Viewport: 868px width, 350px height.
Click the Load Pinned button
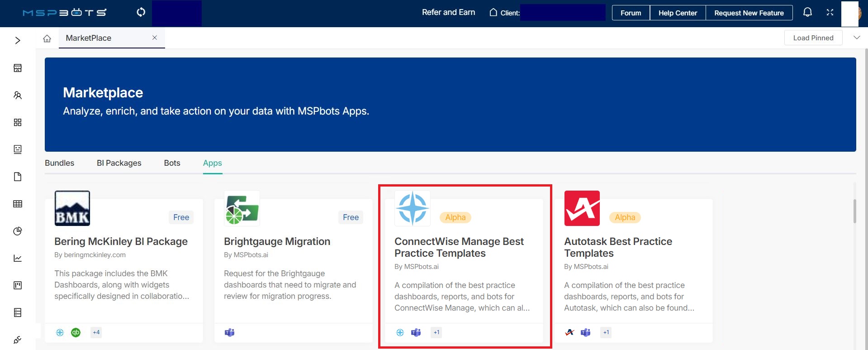pyautogui.click(x=813, y=38)
